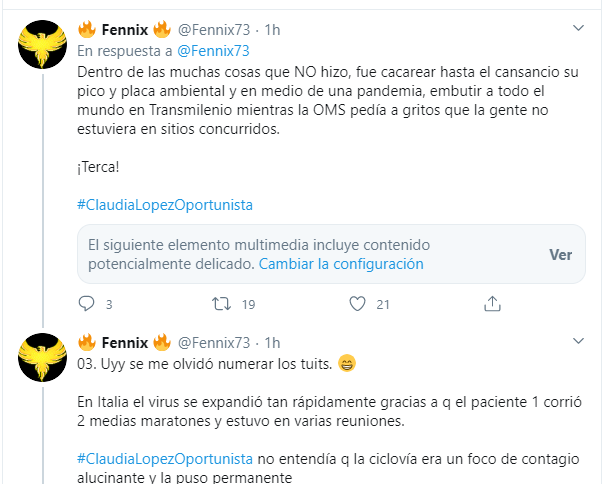Expand the first tweet's options chevron

click(578, 28)
